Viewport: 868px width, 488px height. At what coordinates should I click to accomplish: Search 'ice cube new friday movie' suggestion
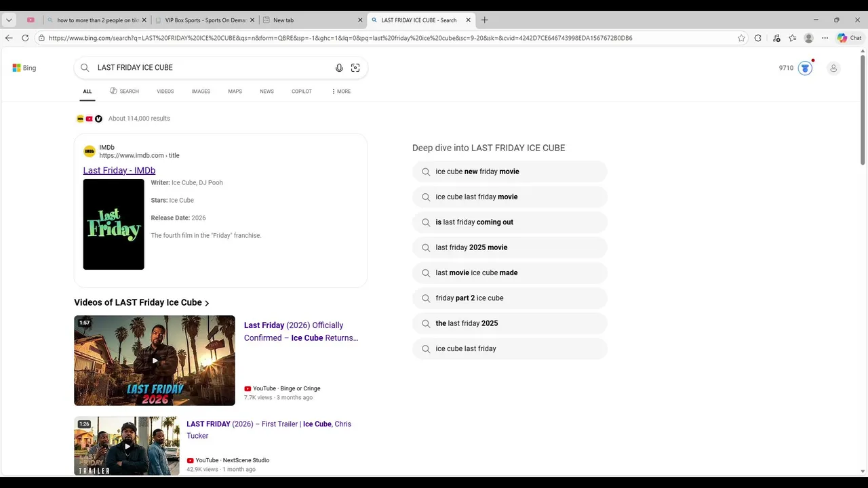510,171
